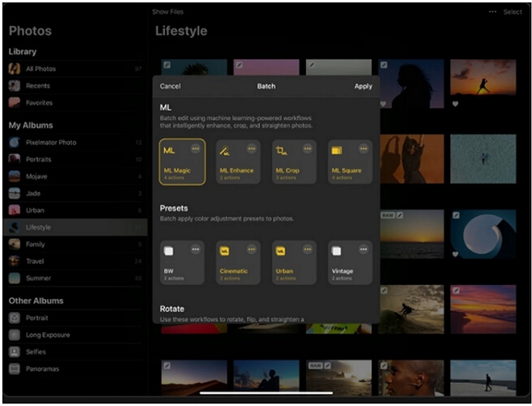
Task: Open the Favorites library item
Action: click(x=75, y=103)
